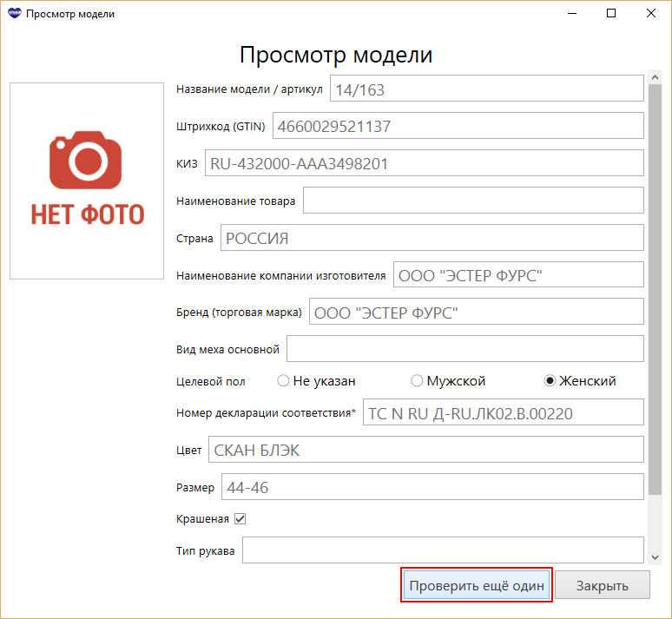
Task: Click the 'Наименование компании изготовителя' label
Action: [280, 275]
